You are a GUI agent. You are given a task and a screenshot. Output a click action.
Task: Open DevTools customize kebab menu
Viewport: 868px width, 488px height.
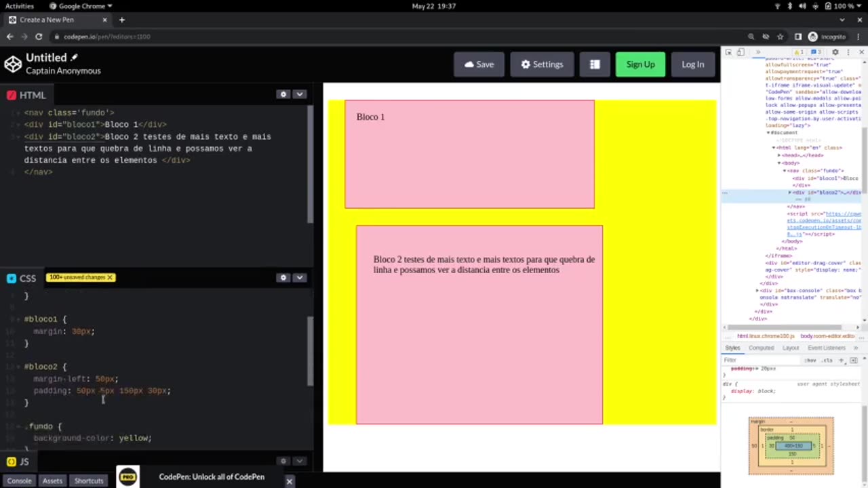[848, 52]
